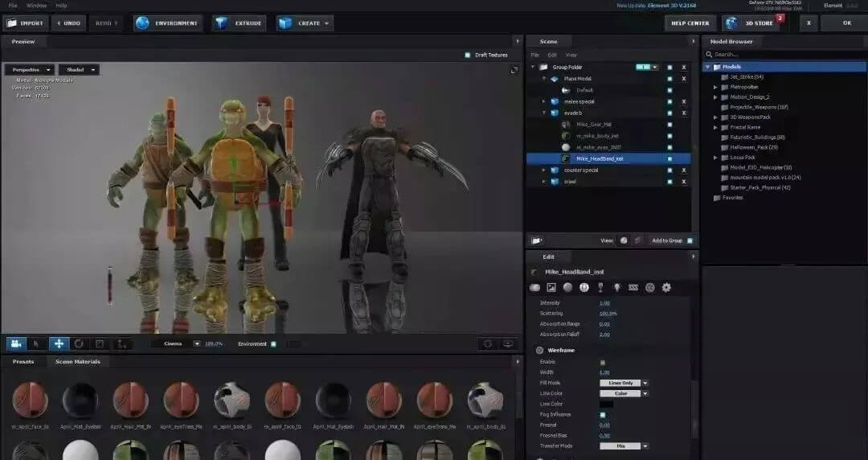Click the Extrude button
This screenshot has width=868, height=460.
click(x=239, y=23)
